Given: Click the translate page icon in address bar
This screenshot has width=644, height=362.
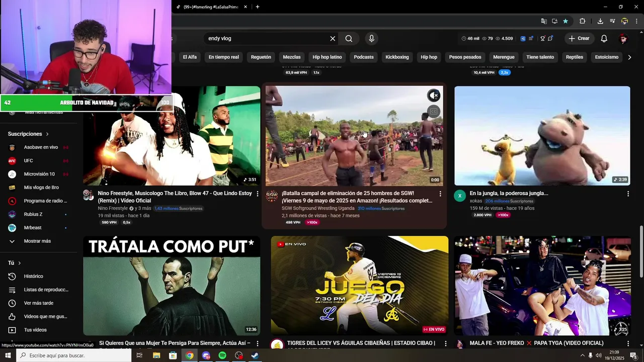Looking at the screenshot, I should click(x=544, y=21).
